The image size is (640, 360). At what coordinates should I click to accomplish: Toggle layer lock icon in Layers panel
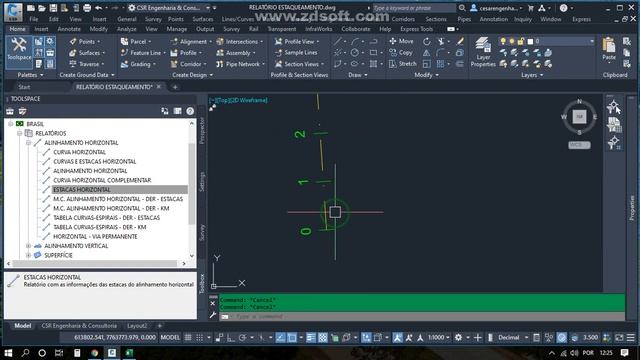(520, 41)
